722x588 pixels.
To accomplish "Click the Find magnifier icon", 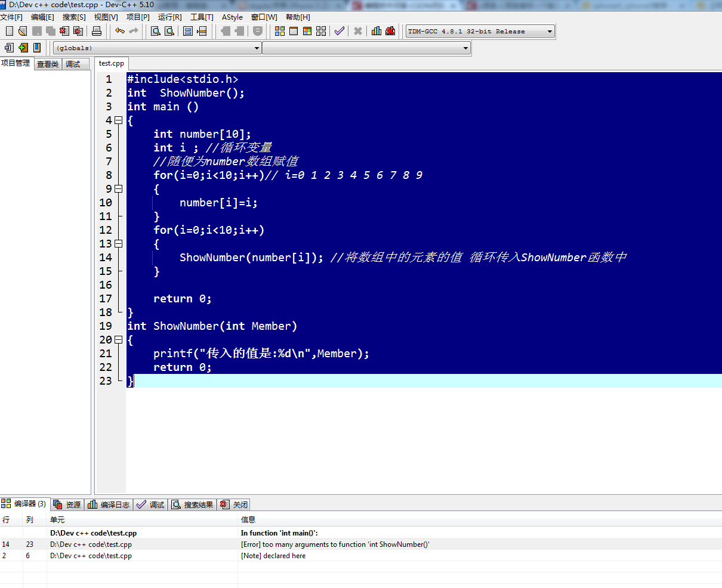I will coord(156,31).
